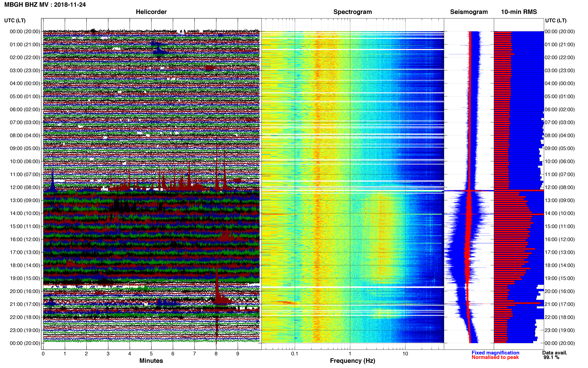Click the 21:00 (17:00) label on the RMS axis
Image resolution: width=588 pixels, height=368 pixels.
coord(560,304)
